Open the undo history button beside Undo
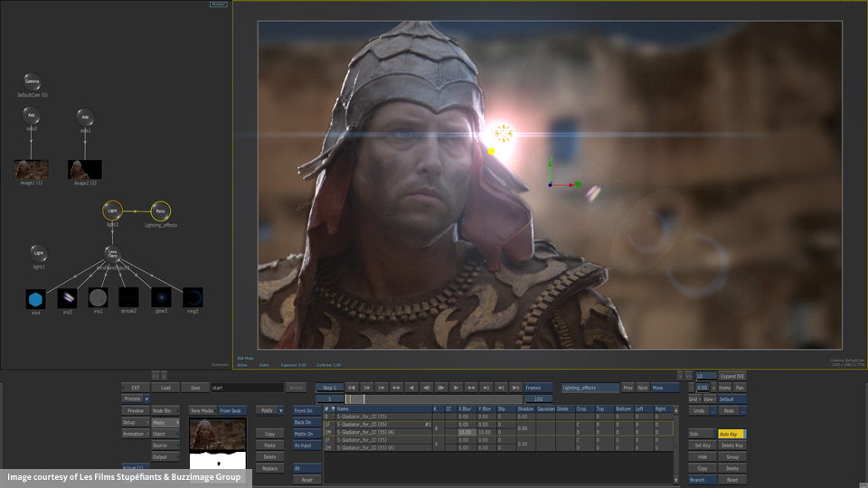The width and height of the screenshot is (868, 488). pos(713,410)
